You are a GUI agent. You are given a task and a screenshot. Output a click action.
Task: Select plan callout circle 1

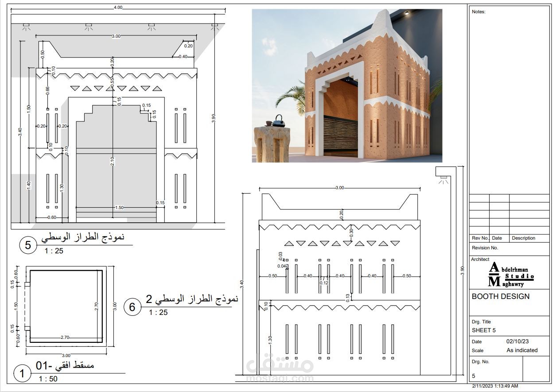coord(22,373)
